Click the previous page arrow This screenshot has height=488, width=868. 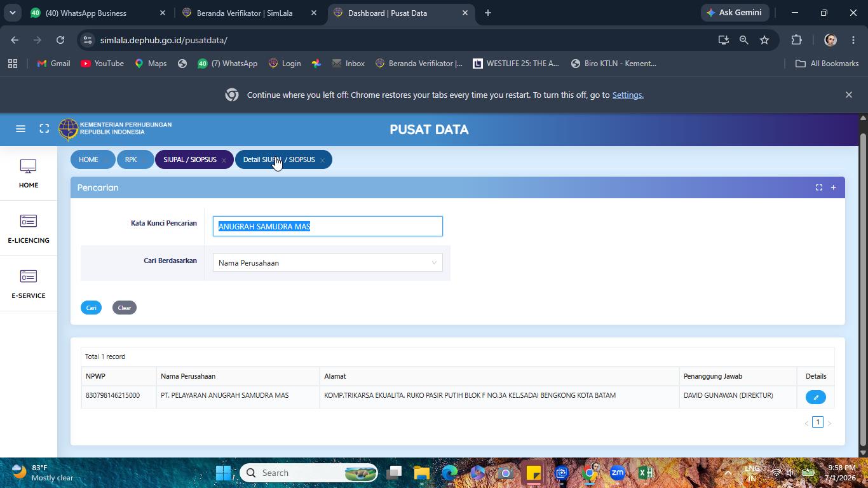pos(806,423)
